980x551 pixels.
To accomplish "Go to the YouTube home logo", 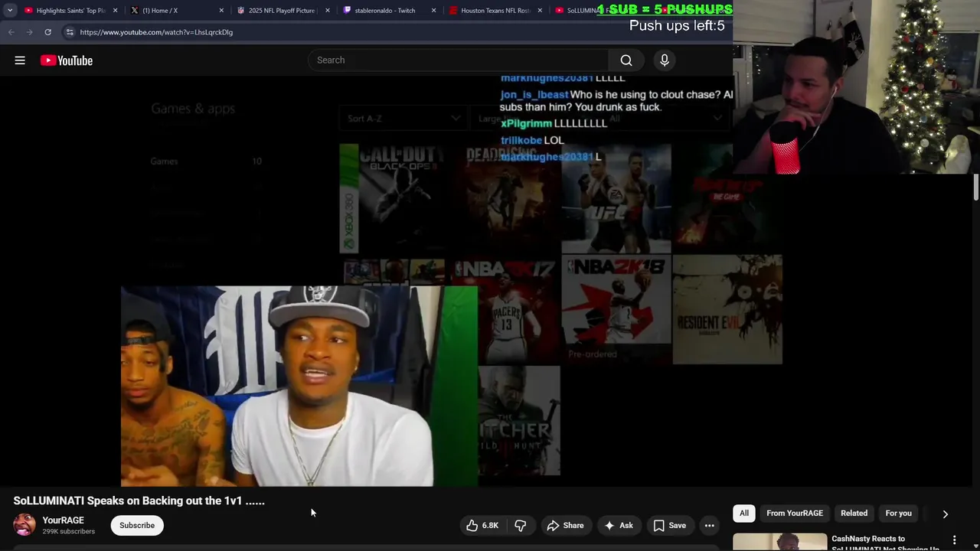I will [x=67, y=60].
